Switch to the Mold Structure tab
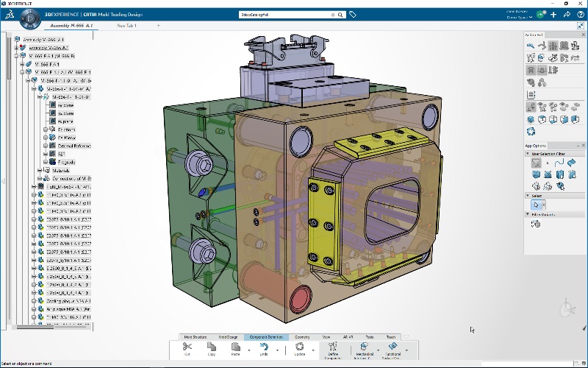This screenshot has width=588, height=368. 195,336
